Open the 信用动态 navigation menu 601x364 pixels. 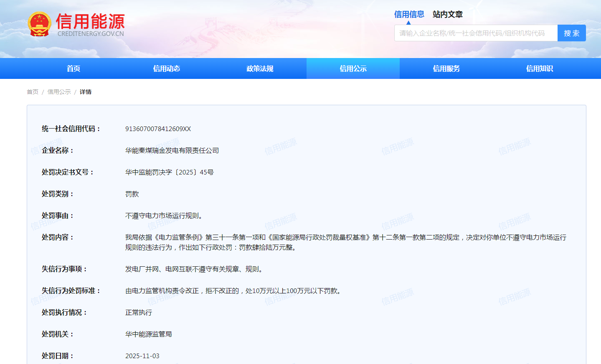pos(166,68)
